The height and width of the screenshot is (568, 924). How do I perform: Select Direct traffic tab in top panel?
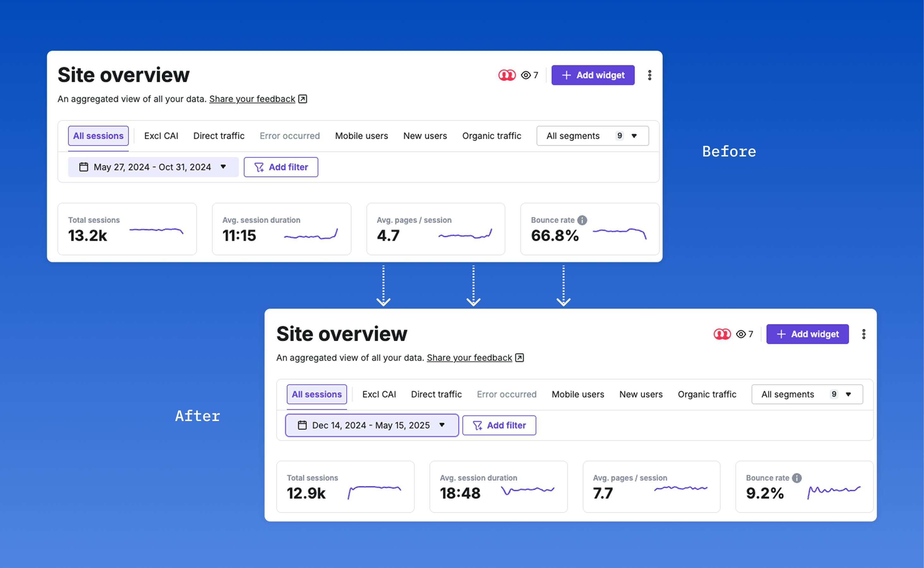coord(218,136)
